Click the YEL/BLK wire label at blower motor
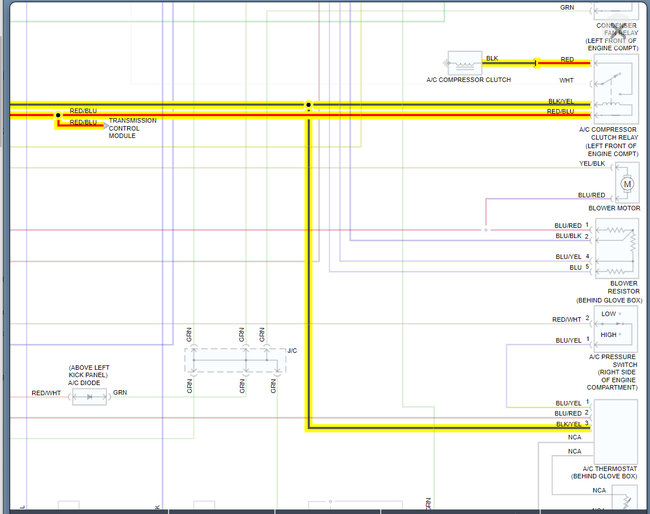The width and height of the screenshot is (650, 514). (592, 164)
